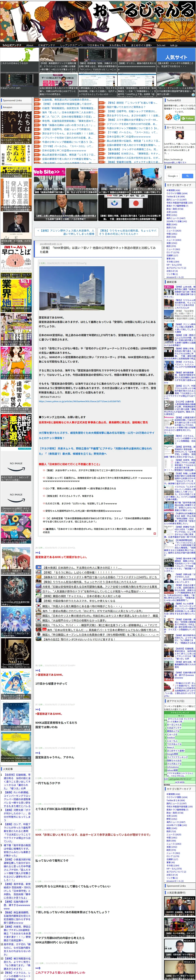Open the 5ch.net menu item
The height and width of the screenshot is (980, 196).
point(161,45)
